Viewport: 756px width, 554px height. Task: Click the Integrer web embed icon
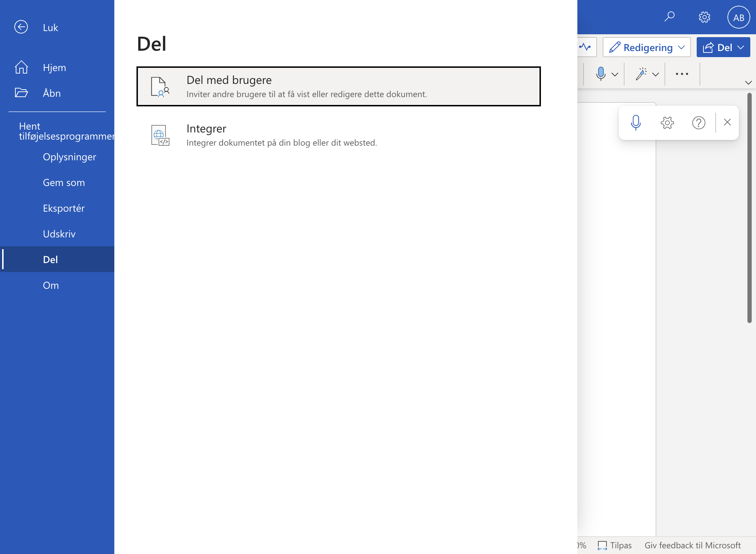(160, 135)
